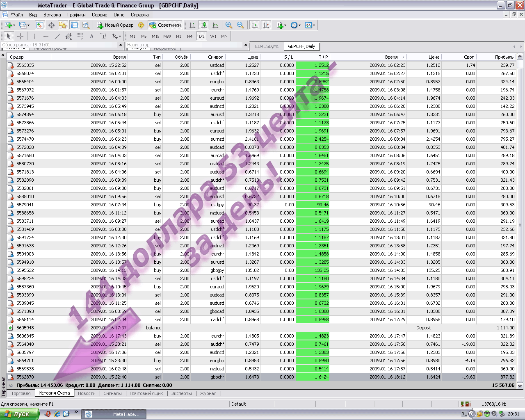Toggle the Navigator folder-star icon

click(x=62, y=25)
